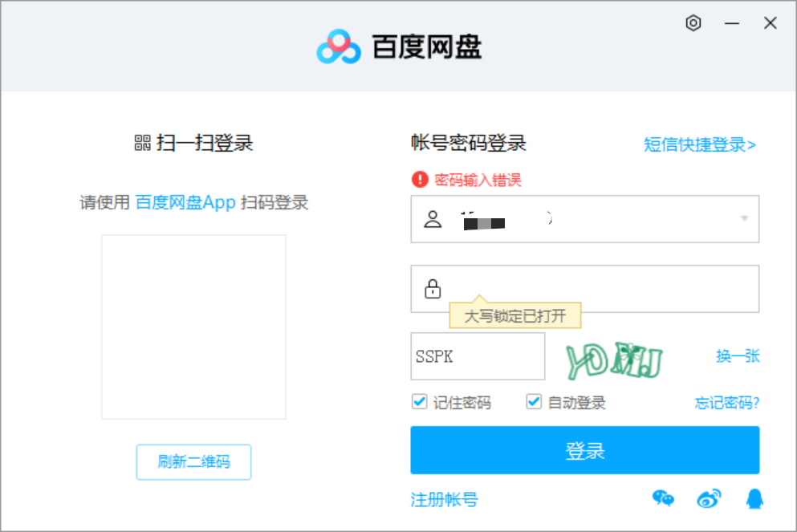This screenshot has width=797, height=532.
Task: Click the 登录 button
Action: coord(584,450)
